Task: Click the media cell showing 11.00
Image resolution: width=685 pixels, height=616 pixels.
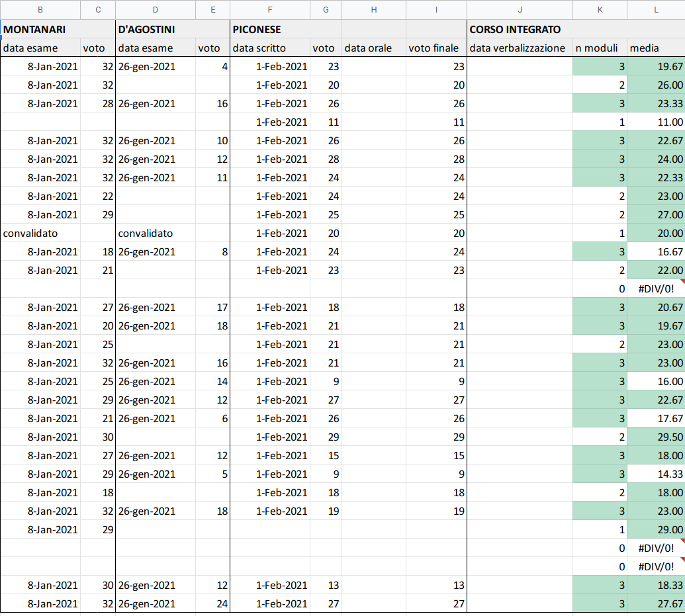Action: point(656,122)
